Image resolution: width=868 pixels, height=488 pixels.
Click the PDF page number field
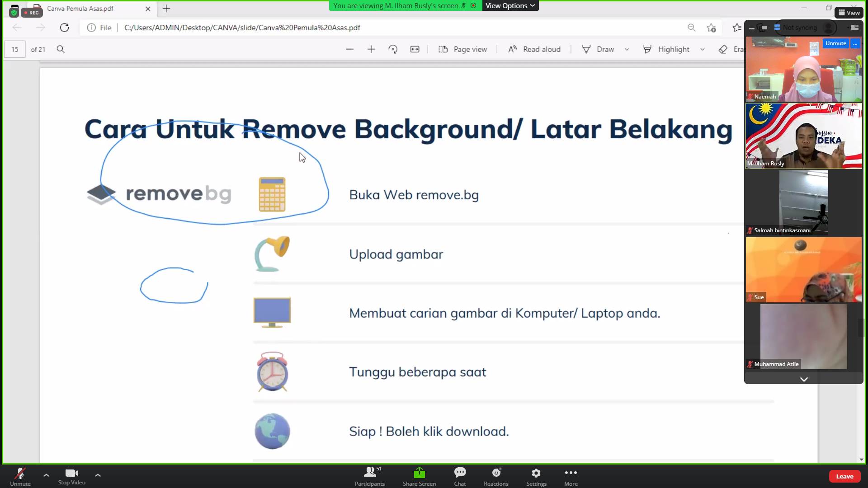[15, 49]
